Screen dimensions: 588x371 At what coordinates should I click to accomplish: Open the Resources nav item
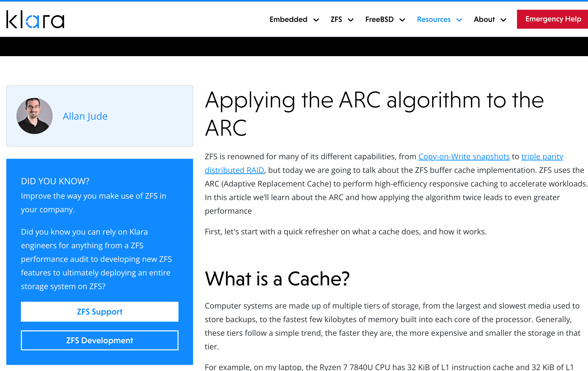(433, 19)
